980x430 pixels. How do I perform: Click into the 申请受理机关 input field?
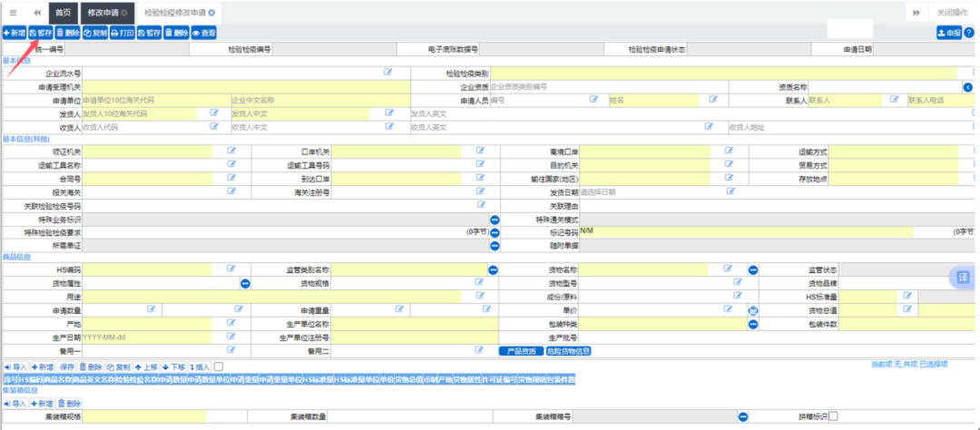247,86
